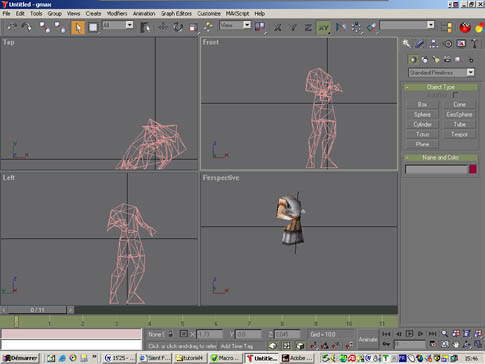Click the Selection Region rectangle icon
This screenshot has width=485, height=364.
point(93,27)
